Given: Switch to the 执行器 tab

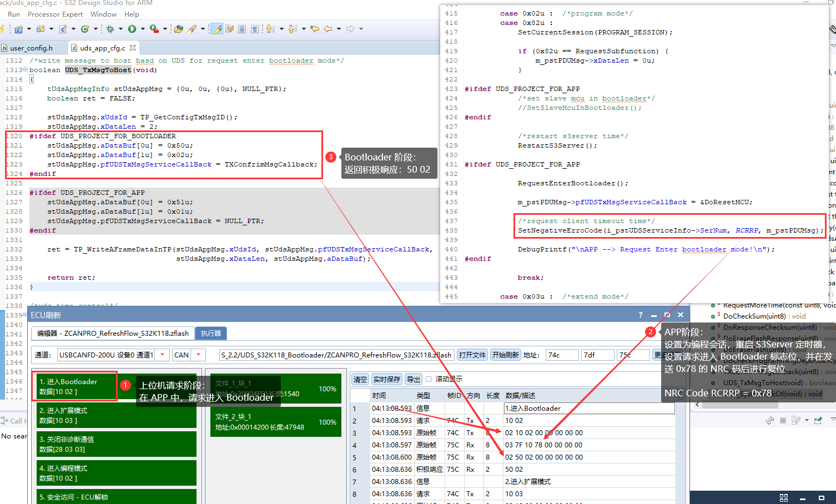Looking at the screenshot, I should (x=211, y=333).
